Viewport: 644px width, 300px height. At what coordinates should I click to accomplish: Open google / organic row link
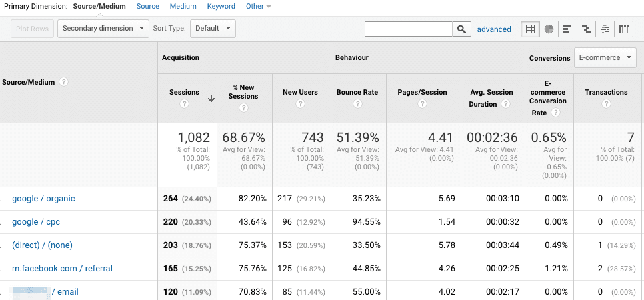click(43, 199)
